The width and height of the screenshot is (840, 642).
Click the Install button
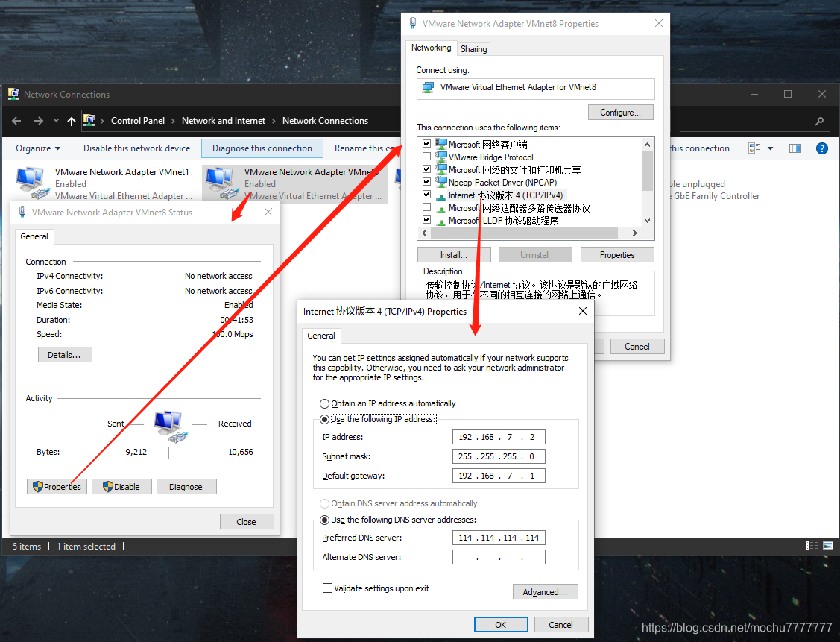(x=454, y=255)
